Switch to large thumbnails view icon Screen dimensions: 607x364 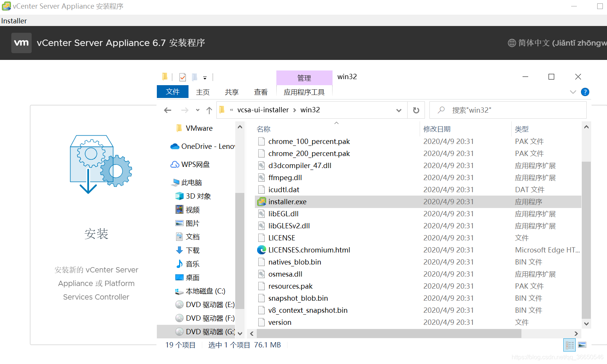(582, 345)
